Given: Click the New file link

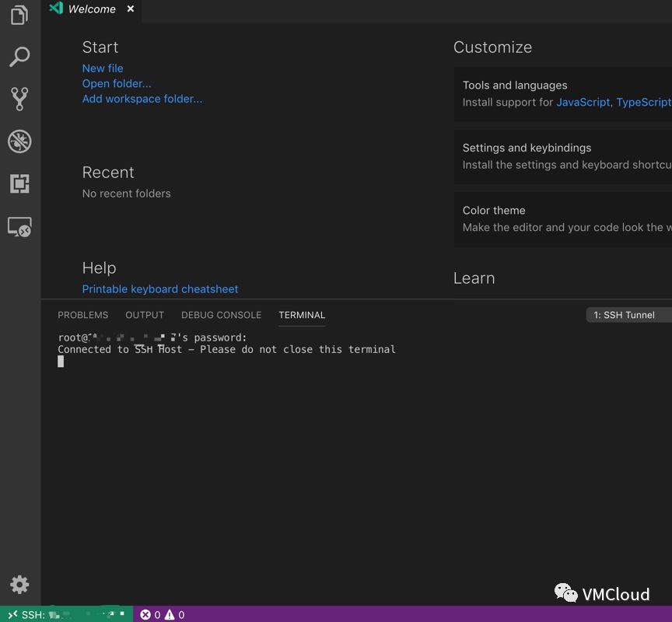Looking at the screenshot, I should click(103, 68).
